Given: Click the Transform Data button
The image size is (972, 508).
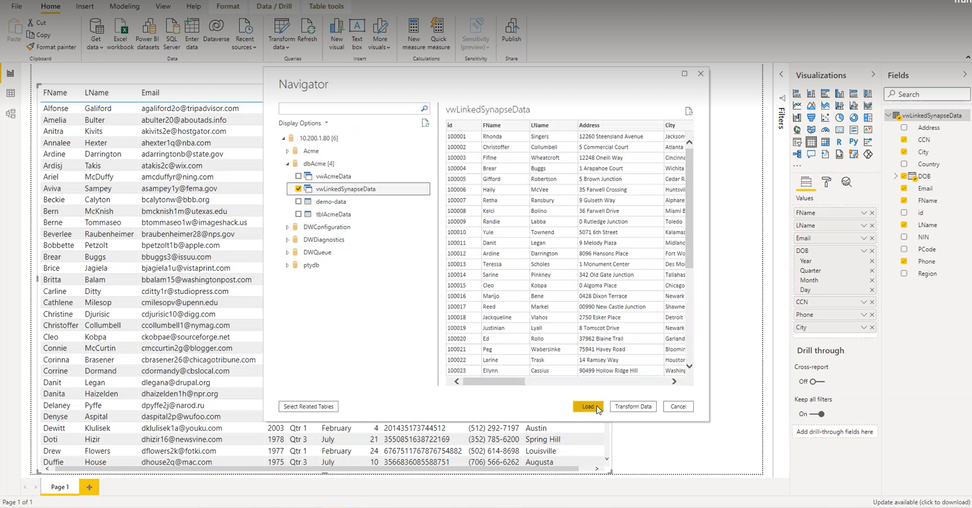Looking at the screenshot, I should point(633,406).
